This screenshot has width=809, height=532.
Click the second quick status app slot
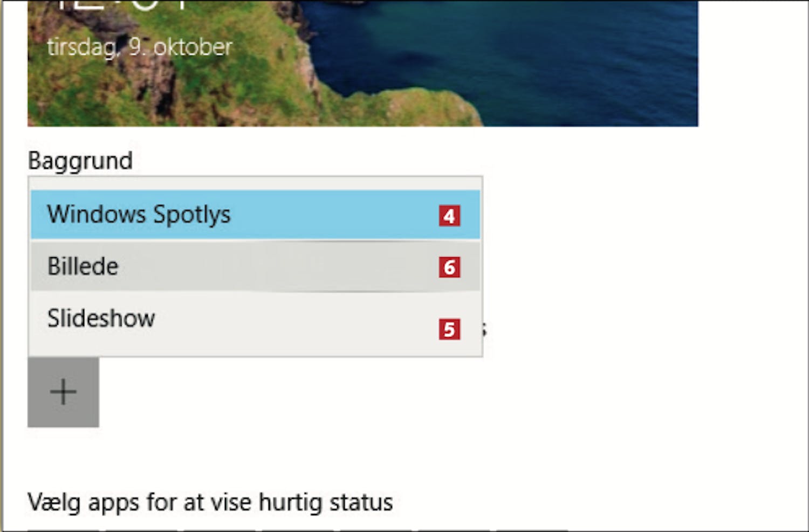tap(140, 530)
